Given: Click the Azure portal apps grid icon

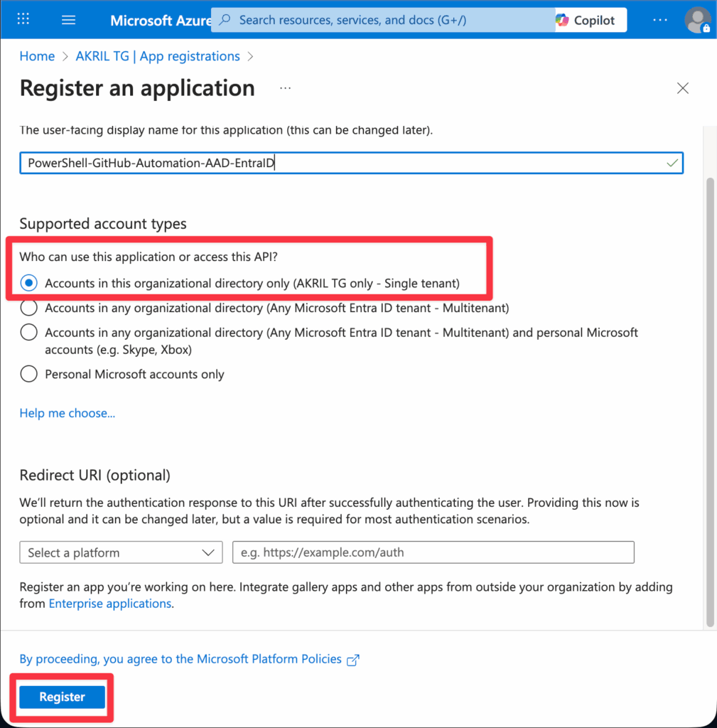Looking at the screenshot, I should (x=23, y=19).
